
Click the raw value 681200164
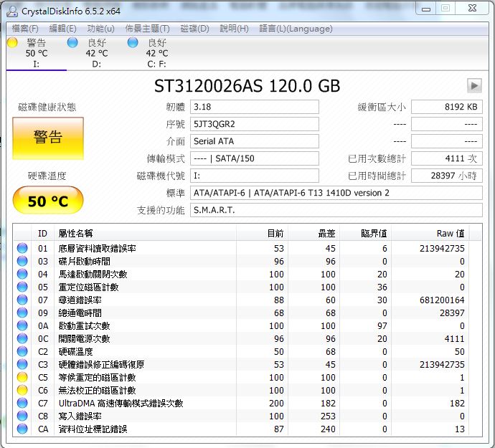click(x=442, y=300)
